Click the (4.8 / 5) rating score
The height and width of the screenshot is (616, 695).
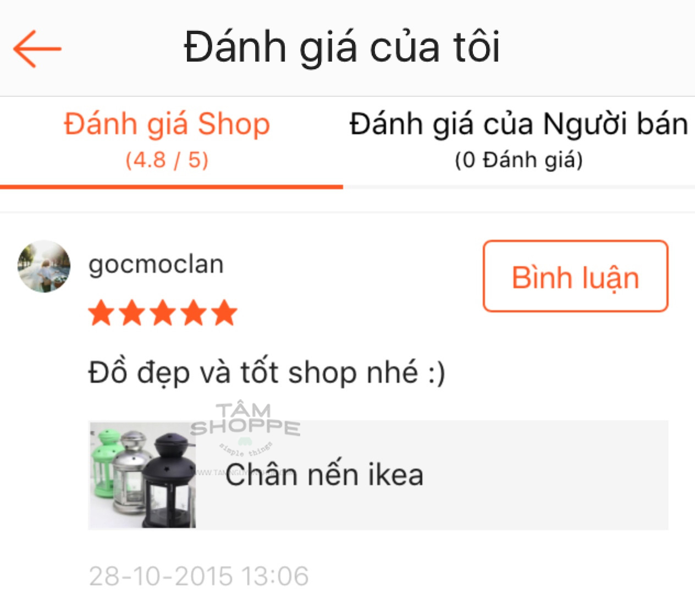[167, 161]
